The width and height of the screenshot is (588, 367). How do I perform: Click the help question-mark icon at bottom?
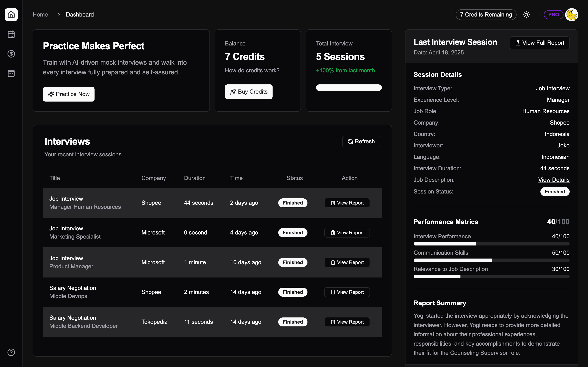point(11,352)
